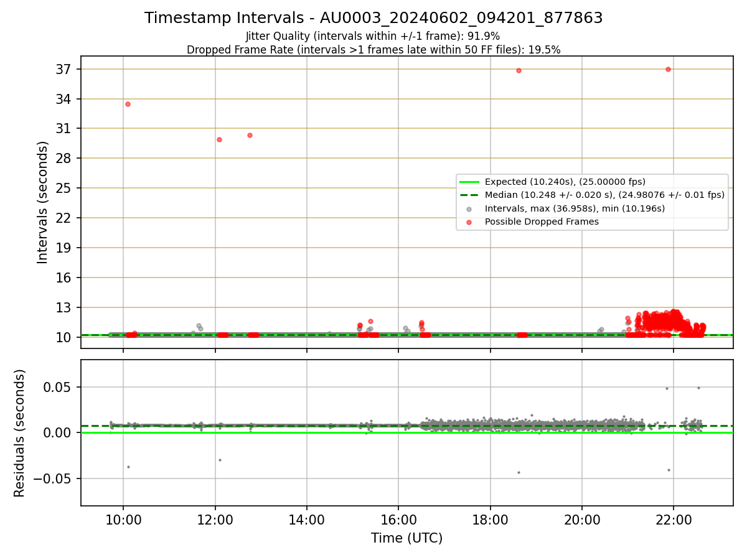
Task: Click the solid green line legend sample
Action: pos(469,182)
